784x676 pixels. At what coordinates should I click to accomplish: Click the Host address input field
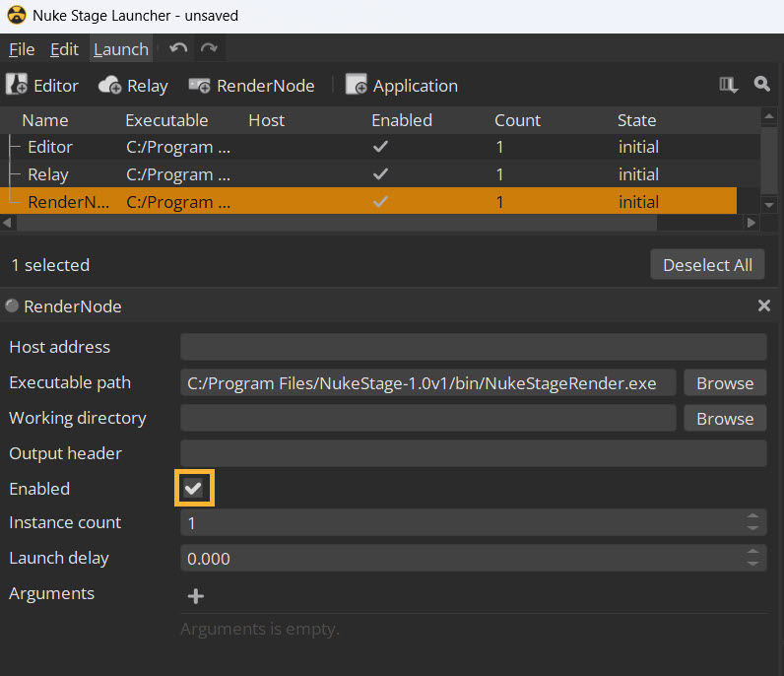[473, 347]
